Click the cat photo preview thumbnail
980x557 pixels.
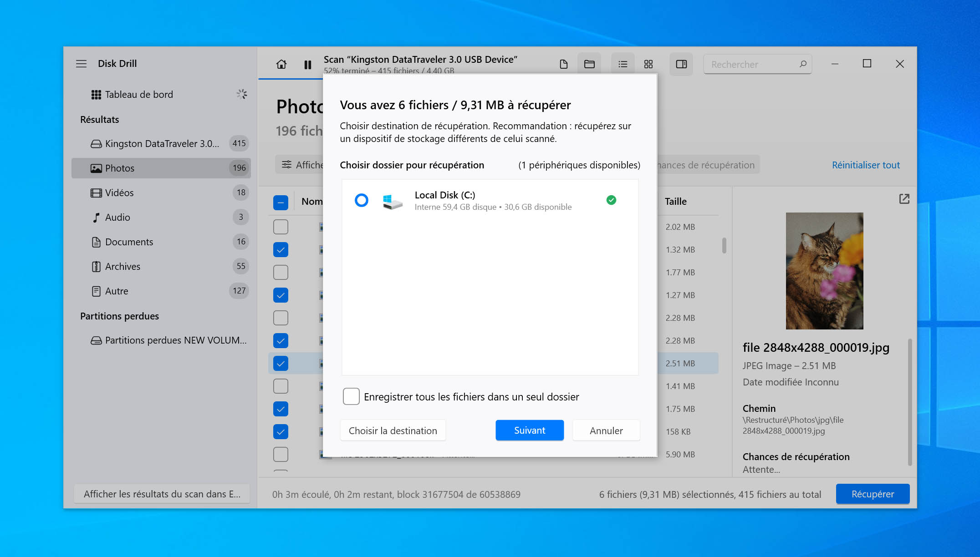(824, 271)
